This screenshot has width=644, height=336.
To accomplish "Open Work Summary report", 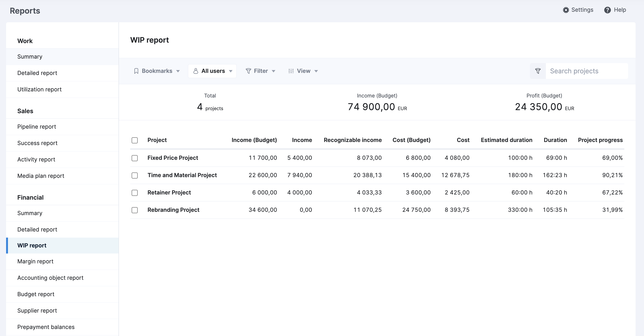I will pyautogui.click(x=62, y=57).
